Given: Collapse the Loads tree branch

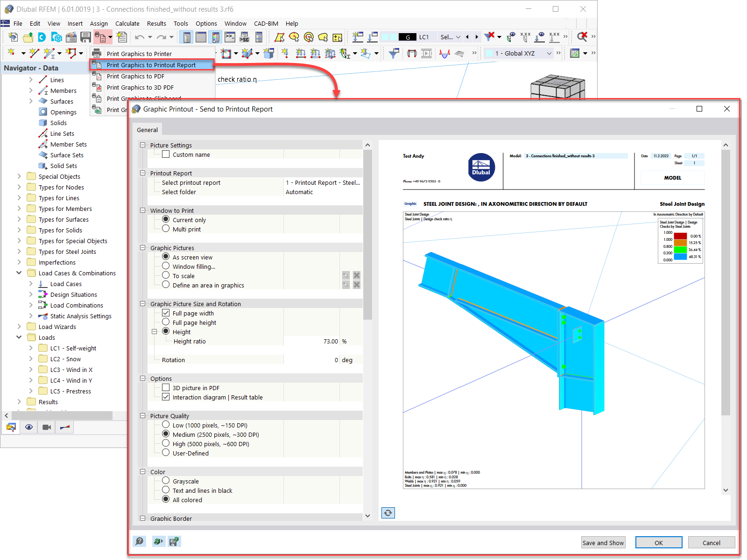Looking at the screenshot, I should click(19, 337).
